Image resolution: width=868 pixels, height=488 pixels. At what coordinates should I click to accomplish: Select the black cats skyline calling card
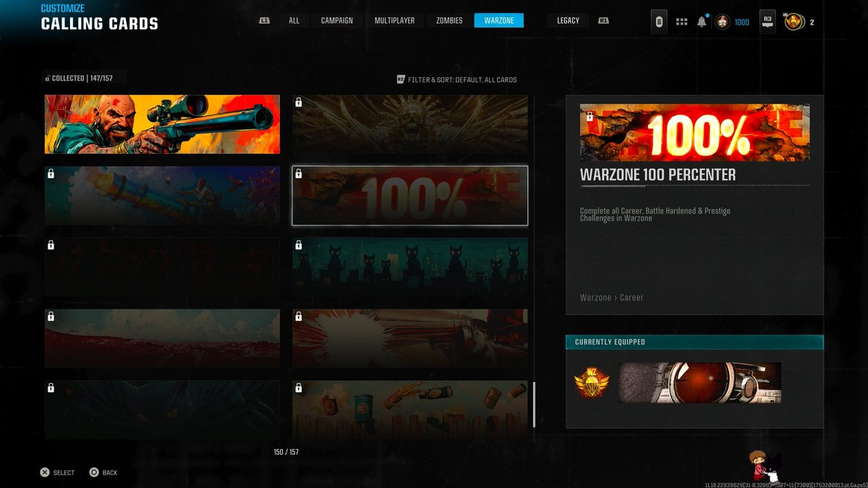pos(410,267)
